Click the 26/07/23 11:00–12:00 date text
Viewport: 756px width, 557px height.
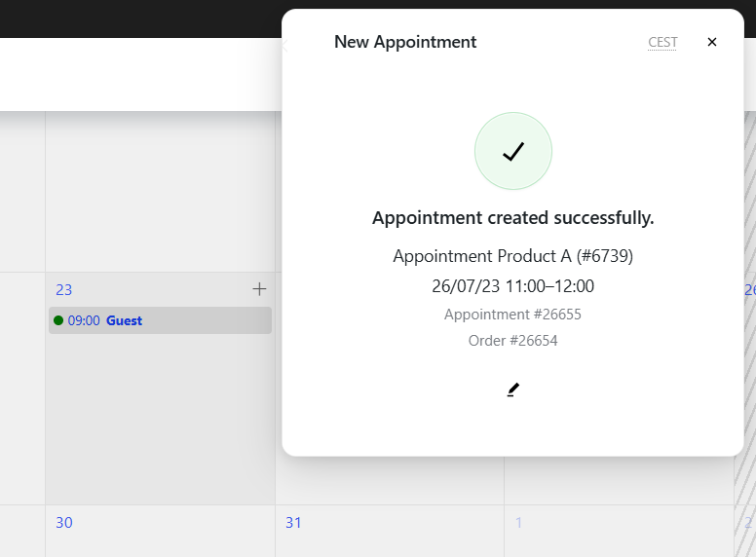click(512, 286)
